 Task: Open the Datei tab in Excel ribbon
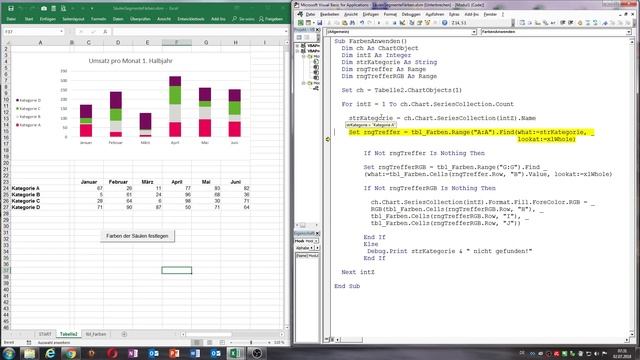pos(11,19)
